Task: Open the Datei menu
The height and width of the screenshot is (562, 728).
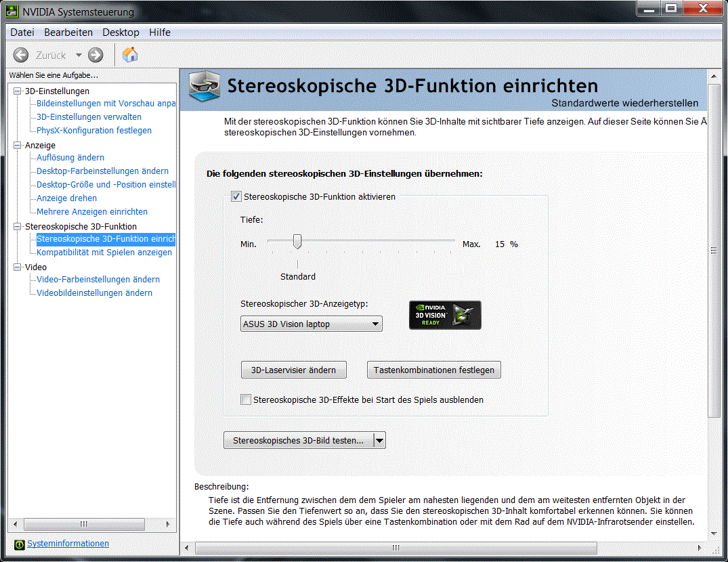Action: 22,33
